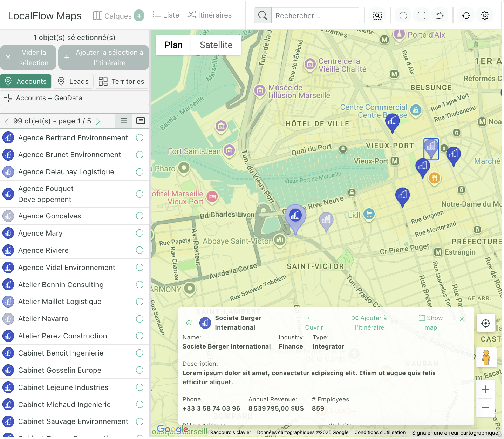Select Agence Bertrand Environnement radio circle

coord(139,138)
